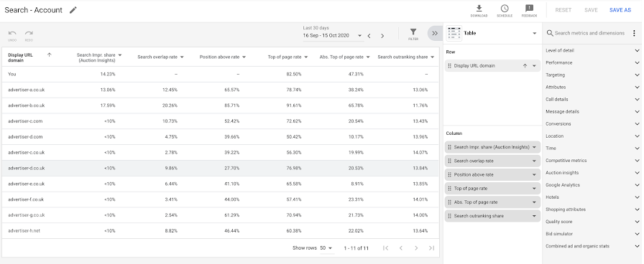Open the Filter tool

pos(413,34)
